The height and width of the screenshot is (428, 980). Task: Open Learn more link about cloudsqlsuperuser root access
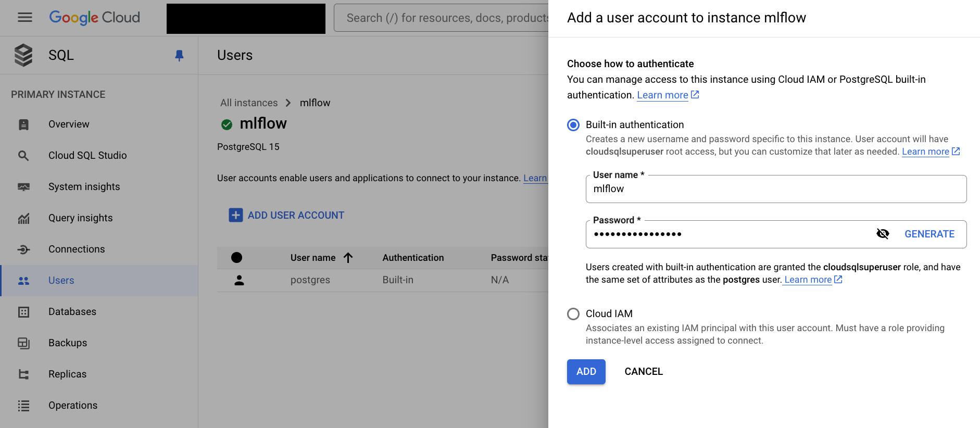(925, 152)
